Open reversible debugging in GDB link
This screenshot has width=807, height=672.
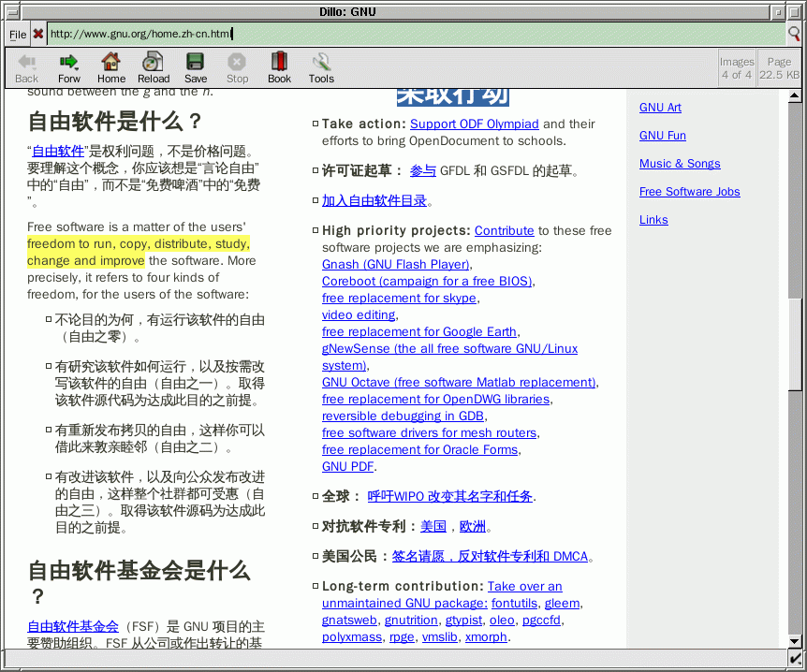[403, 416]
